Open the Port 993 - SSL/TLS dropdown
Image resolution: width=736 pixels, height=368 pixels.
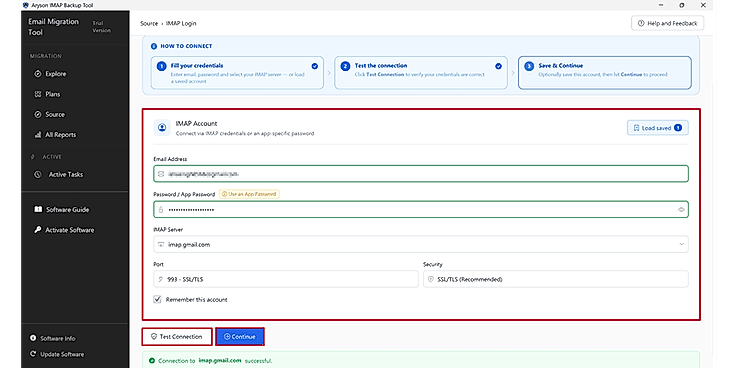click(x=285, y=279)
